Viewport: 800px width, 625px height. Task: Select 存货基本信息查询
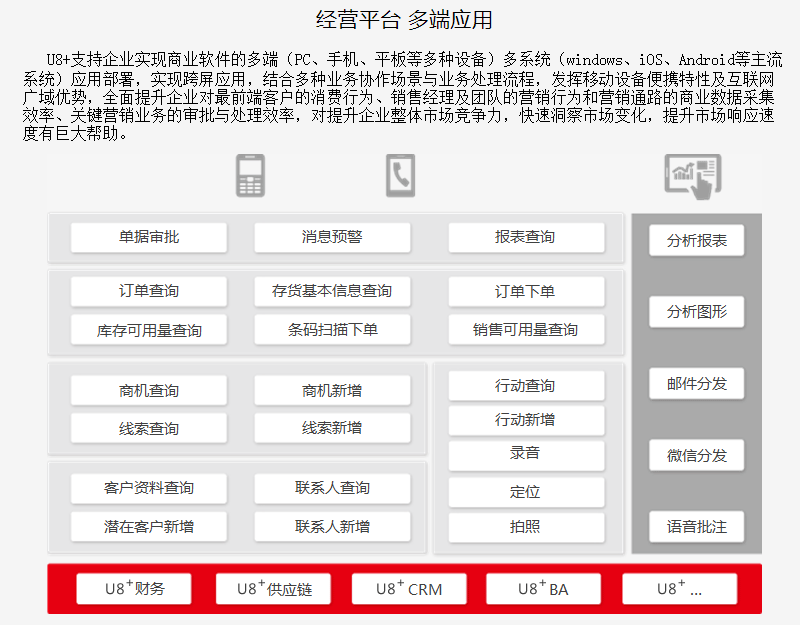[x=332, y=291]
